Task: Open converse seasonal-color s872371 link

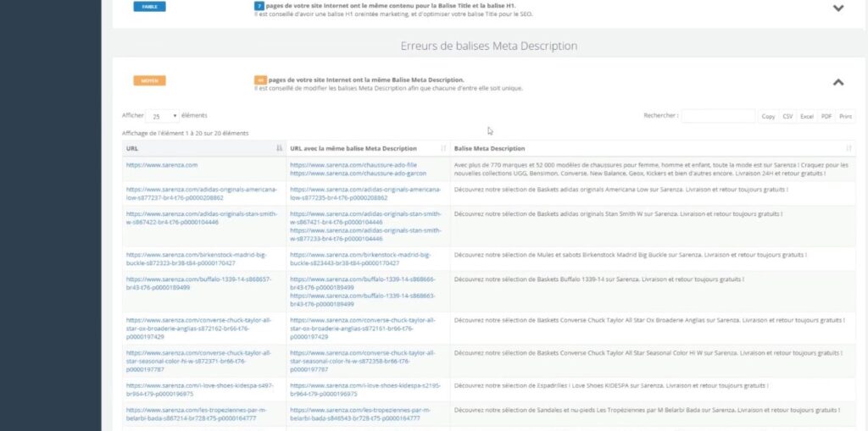Action: point(198,361)
